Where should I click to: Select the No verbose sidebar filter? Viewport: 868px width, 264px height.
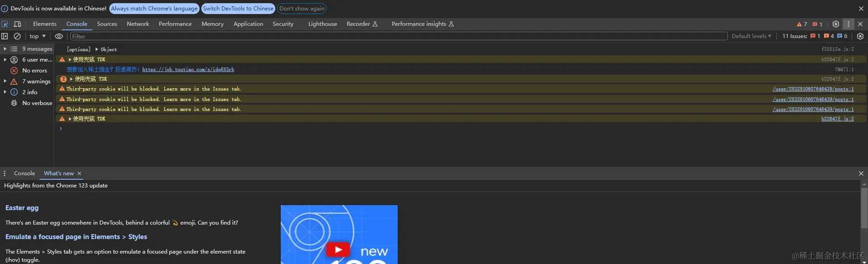pos(37,103)
